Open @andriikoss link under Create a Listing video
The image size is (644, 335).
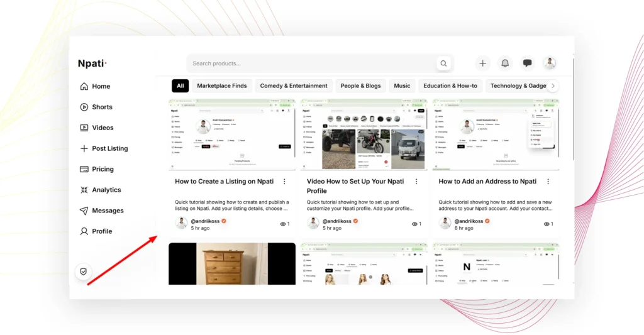pyautogui.click(x=205, y=221)
